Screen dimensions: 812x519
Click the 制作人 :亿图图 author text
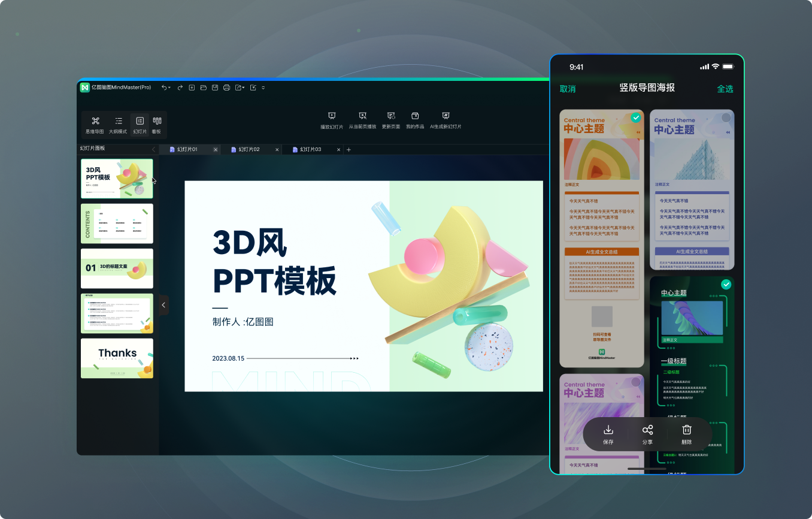tap(243, 322)
